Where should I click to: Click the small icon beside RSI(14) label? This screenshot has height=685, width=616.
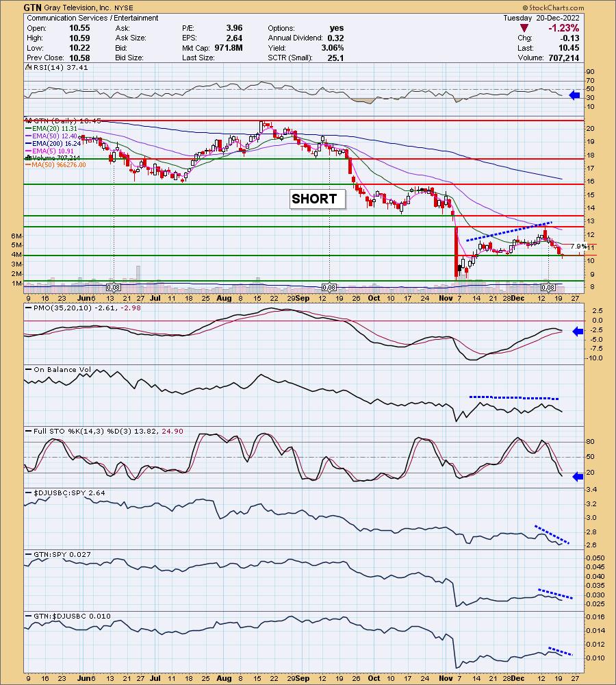coord(28,67)
